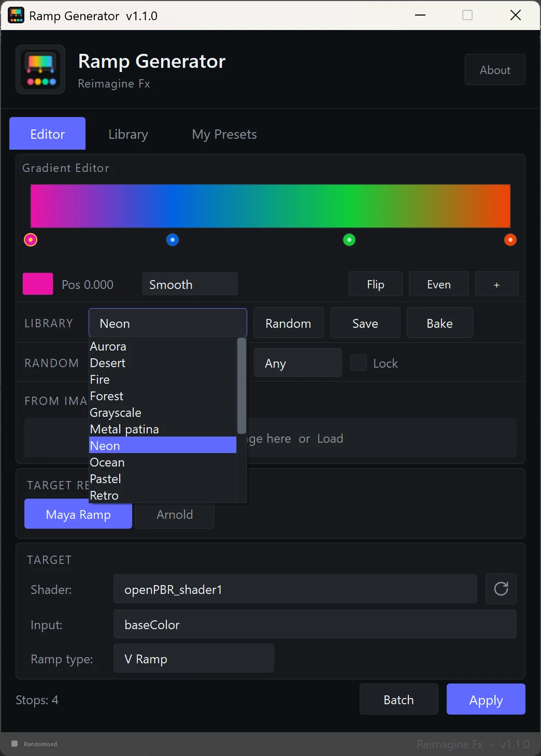This screenshot has height=756, width=541.
Task: Choose Fire from the library list
Action: coord(163,380)
